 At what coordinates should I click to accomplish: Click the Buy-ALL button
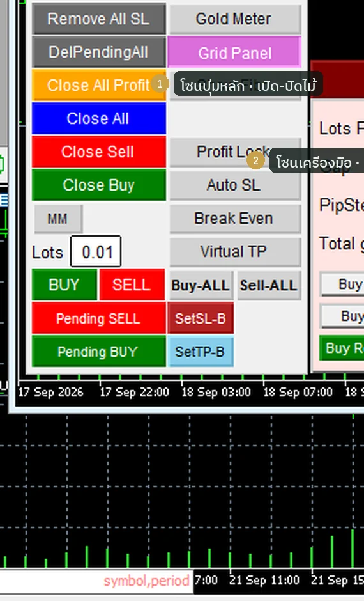click(201, 286)
